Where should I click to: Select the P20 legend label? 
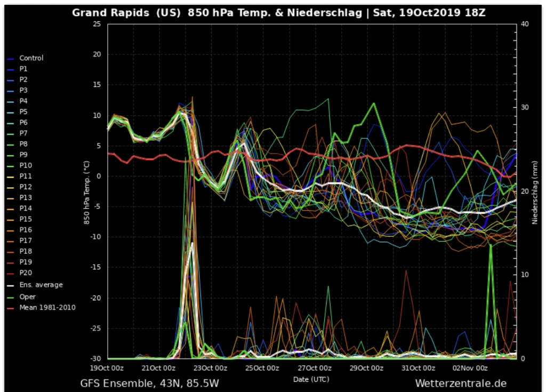coord(26,273)
